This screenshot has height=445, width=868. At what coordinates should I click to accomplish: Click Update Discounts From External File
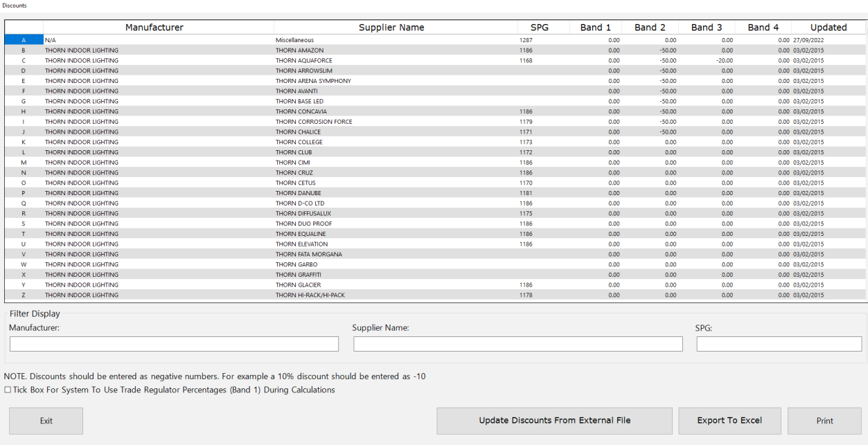553,420
